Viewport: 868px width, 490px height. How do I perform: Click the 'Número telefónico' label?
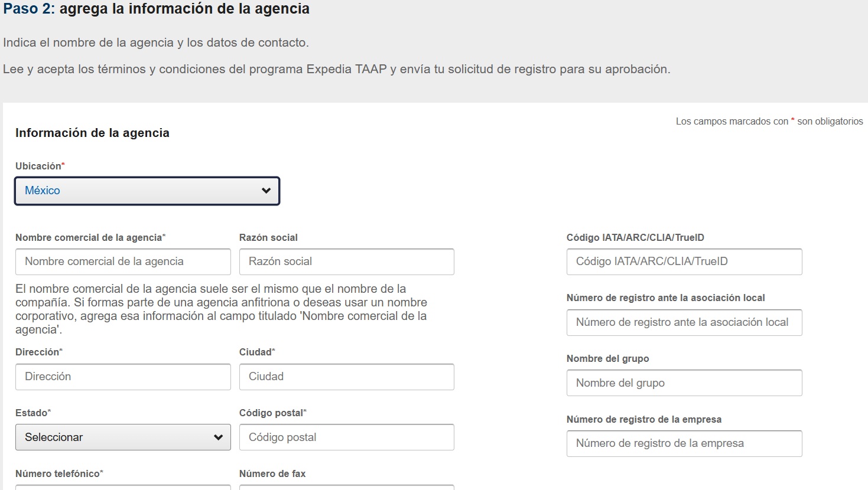[x=59, y=473]
